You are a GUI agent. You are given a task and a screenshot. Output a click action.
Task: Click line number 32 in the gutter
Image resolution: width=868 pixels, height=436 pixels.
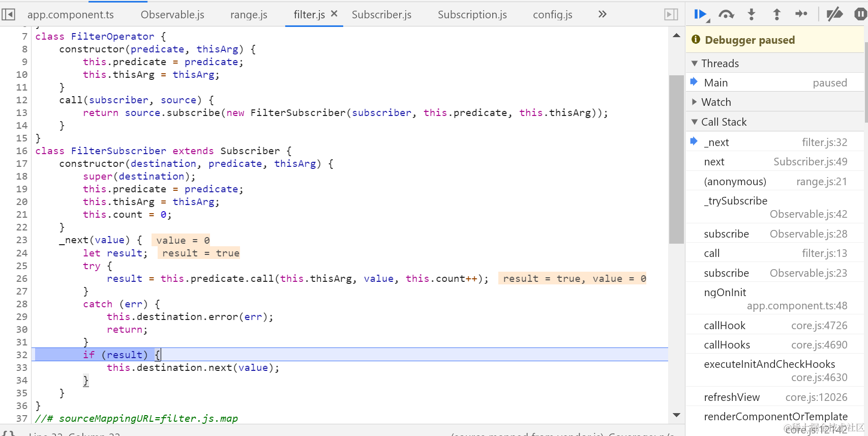point(21,355)
